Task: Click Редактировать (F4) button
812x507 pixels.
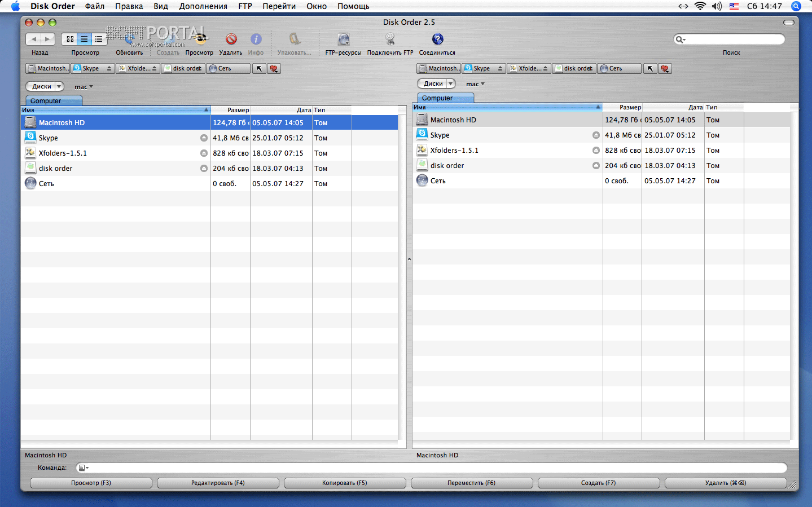Action: tap(218, 483)
